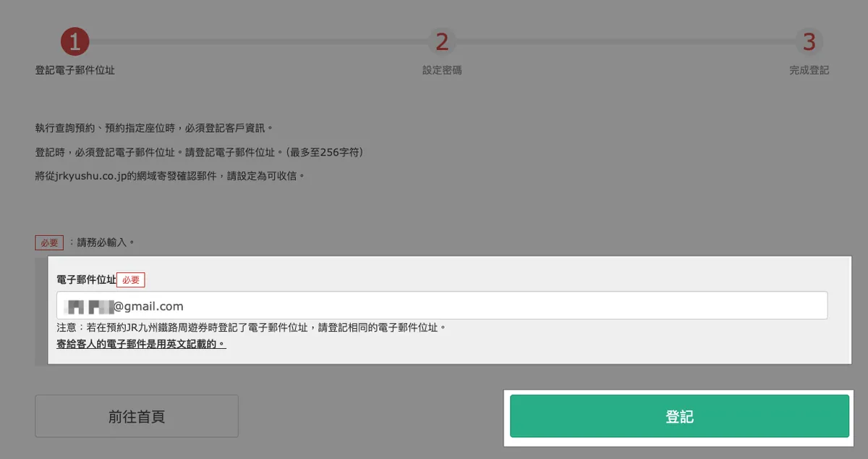Select the 完成登記 step label

pos(809,70)
